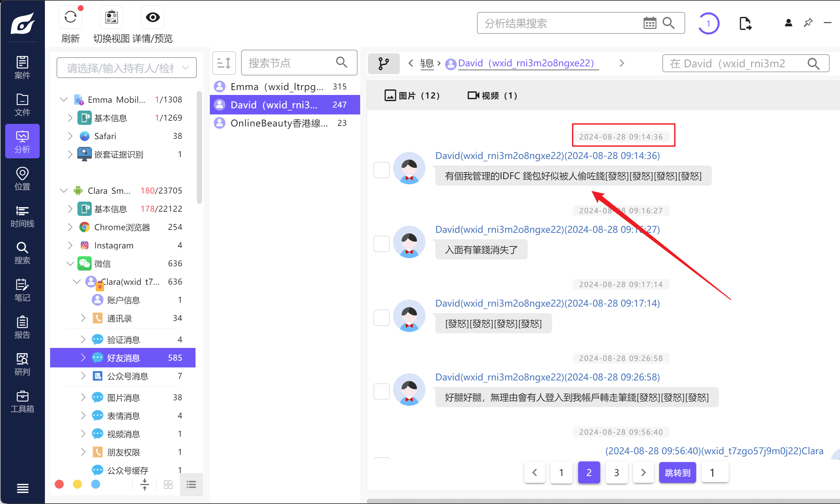Click the red color tag dot
840x504 pixels.
(x=59, y=484)
